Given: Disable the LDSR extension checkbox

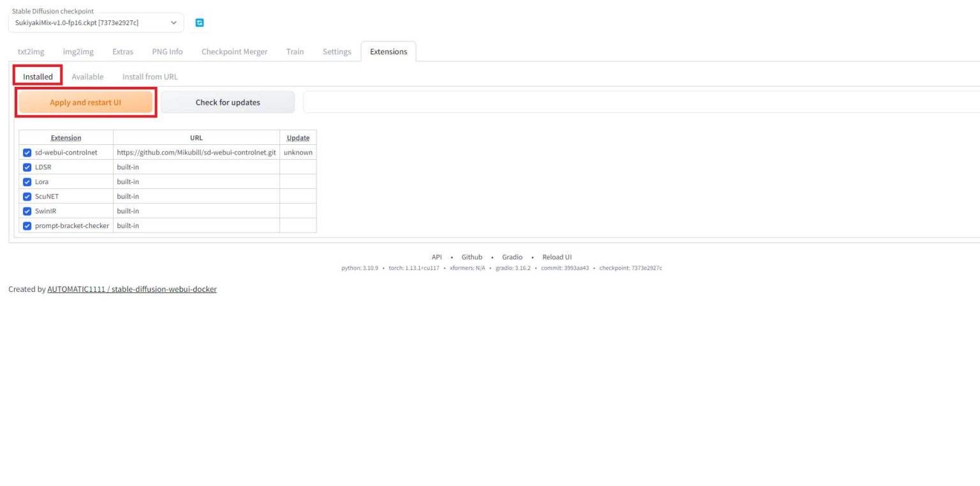Looking at the screenshot, I should pyautogui.click(x=27, y=167).
